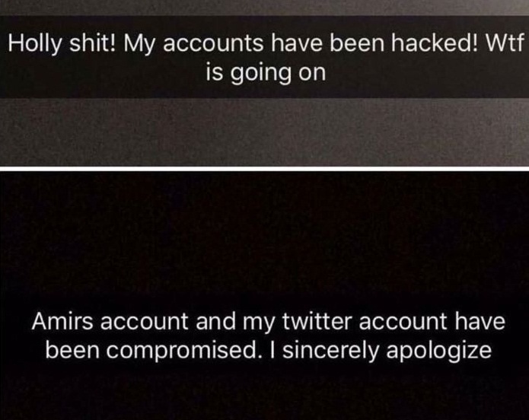Click the gray snap area below the top caption
The width and height of the screenshot is (529, 420).
[265, 132]
